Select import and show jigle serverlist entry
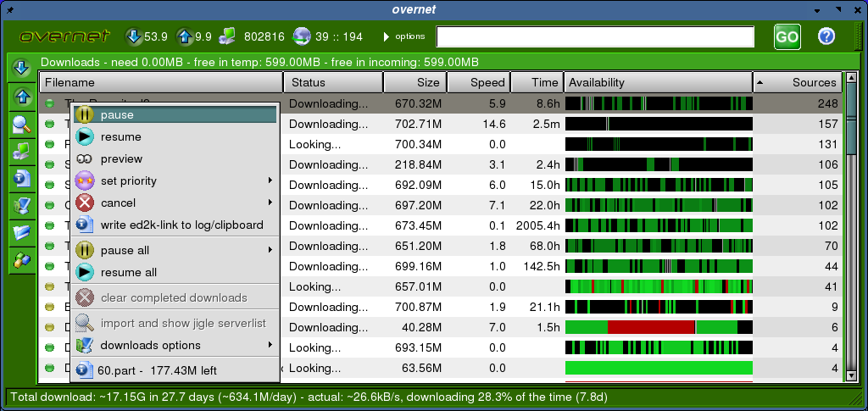This screenshot has width=868, height=411. [x=175, y=323]
